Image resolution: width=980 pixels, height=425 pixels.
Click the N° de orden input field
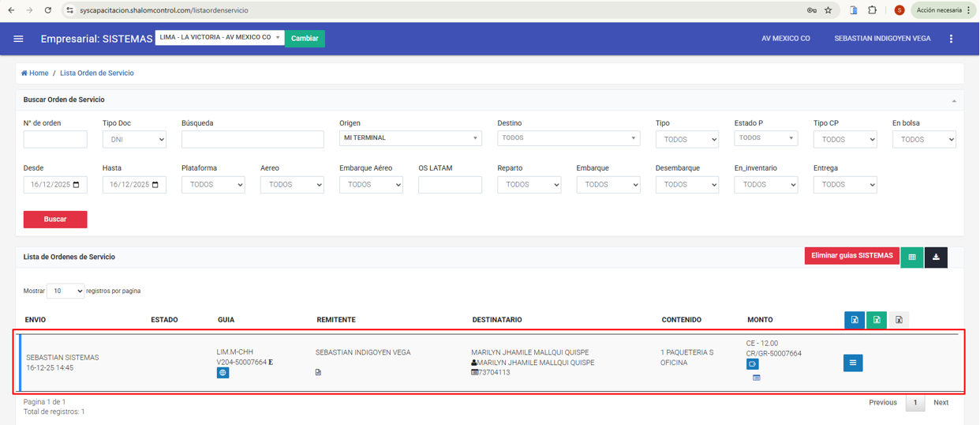click(55, 140)
